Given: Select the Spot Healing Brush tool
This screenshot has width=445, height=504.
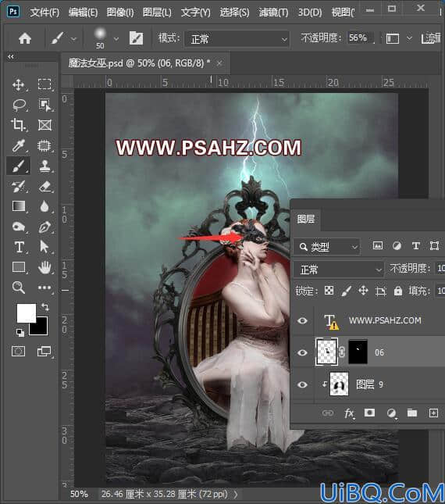Looking at the screenshot, I should [x=44, y=145].
